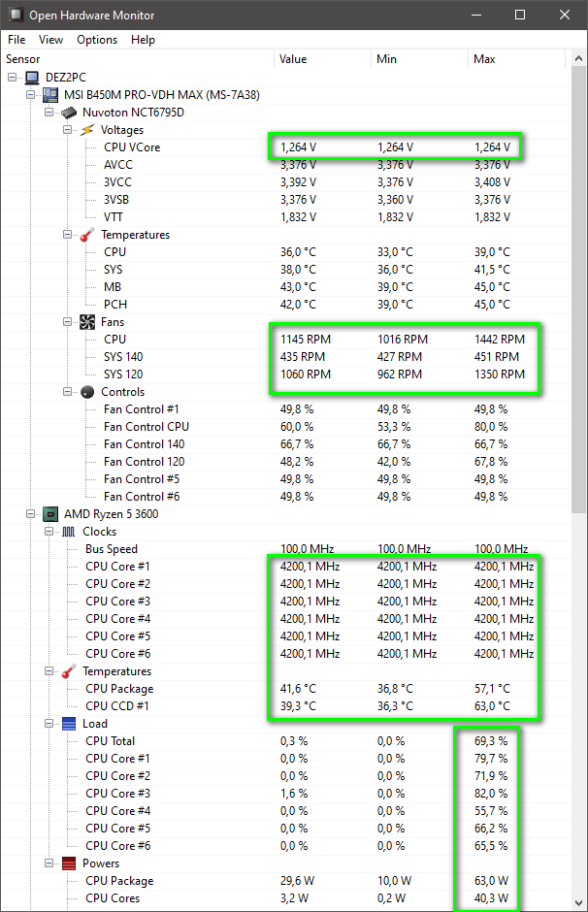
Task: Select the 3VCC voltage row
Action: coord(285,182)
